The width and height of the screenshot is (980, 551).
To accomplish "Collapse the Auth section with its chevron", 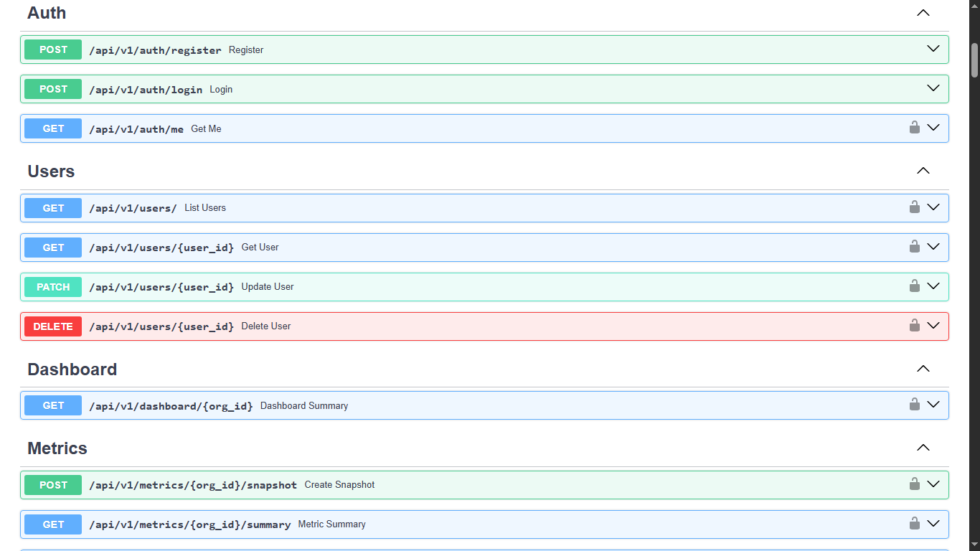I will (923, 13).
